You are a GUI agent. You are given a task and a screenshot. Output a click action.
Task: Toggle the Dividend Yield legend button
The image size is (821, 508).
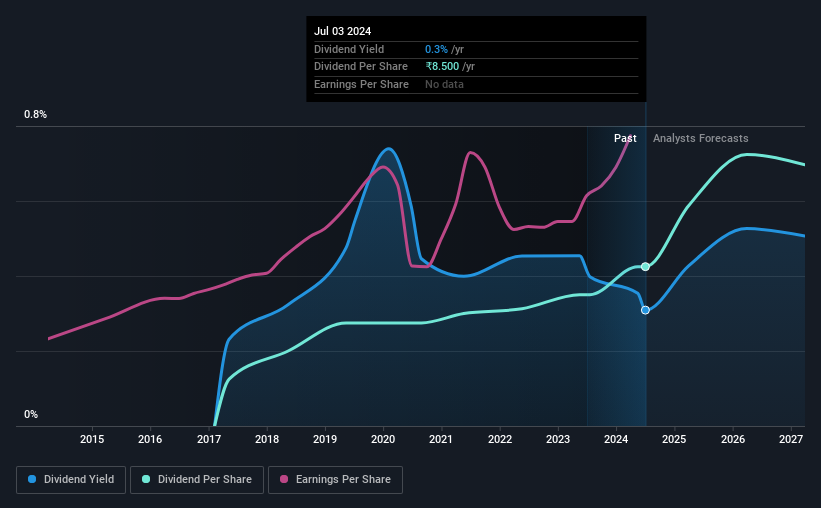click(71, 480)
